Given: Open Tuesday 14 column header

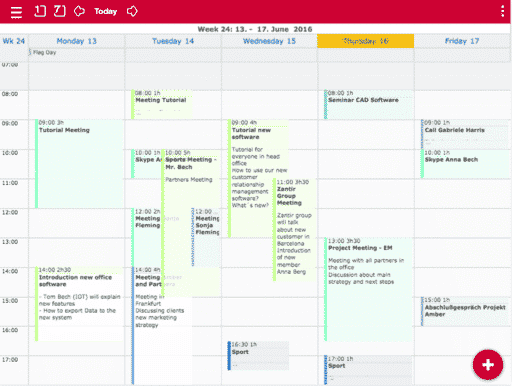Looking at the screenshot, I should coord(173,41).
